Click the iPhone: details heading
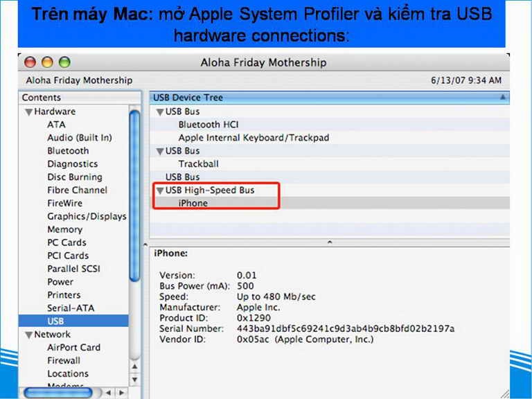The image size is (532, 399). click(170, 254)
